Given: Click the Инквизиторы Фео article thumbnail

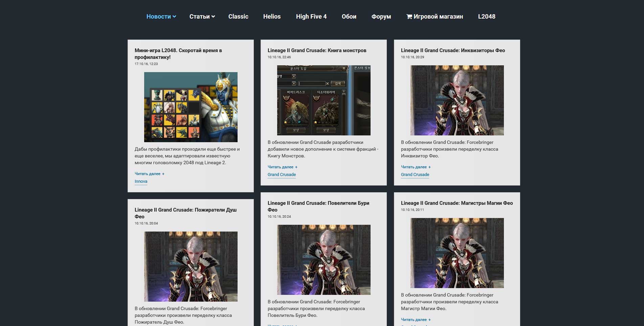Looking at the screenshot, I should pyautogui.click(x=457, y=100).
